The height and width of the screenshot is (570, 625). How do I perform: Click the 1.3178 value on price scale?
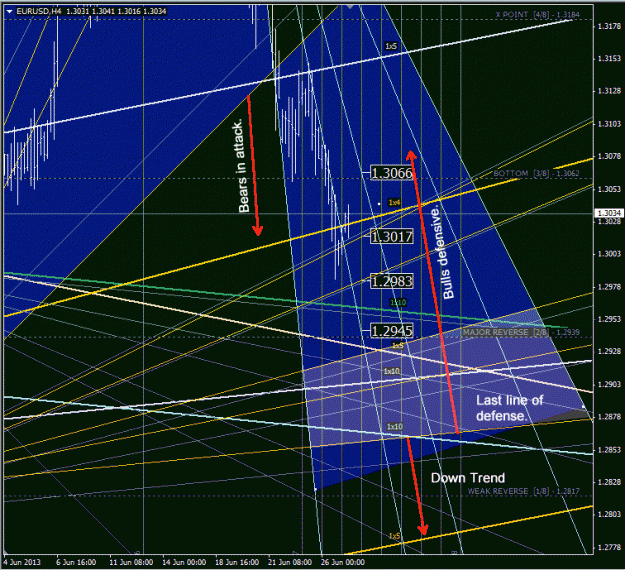[x=609, y=26]
